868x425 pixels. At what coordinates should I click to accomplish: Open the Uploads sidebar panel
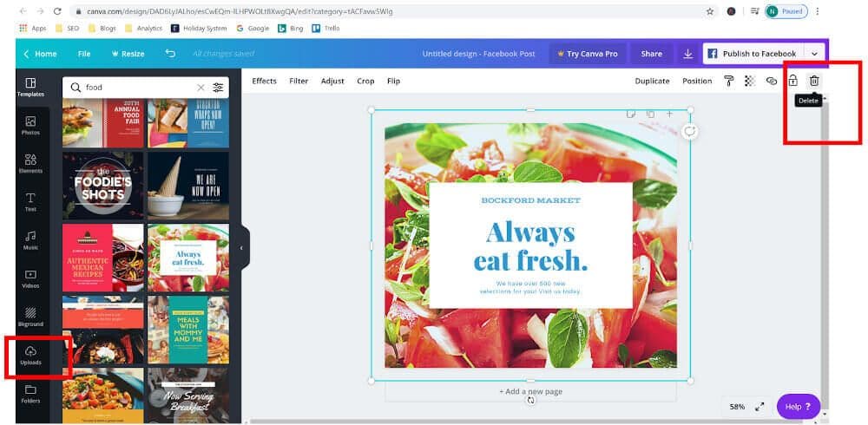31,356
